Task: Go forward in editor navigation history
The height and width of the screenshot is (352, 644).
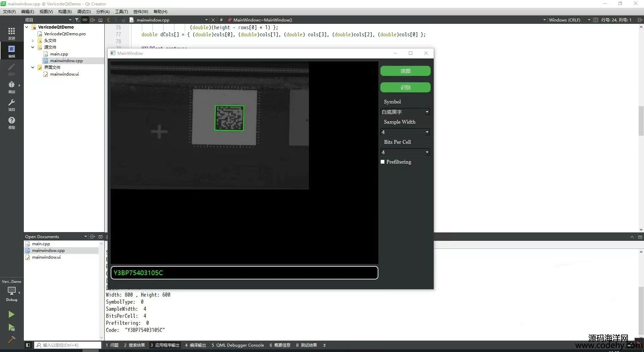Action: tap(116, 20)
